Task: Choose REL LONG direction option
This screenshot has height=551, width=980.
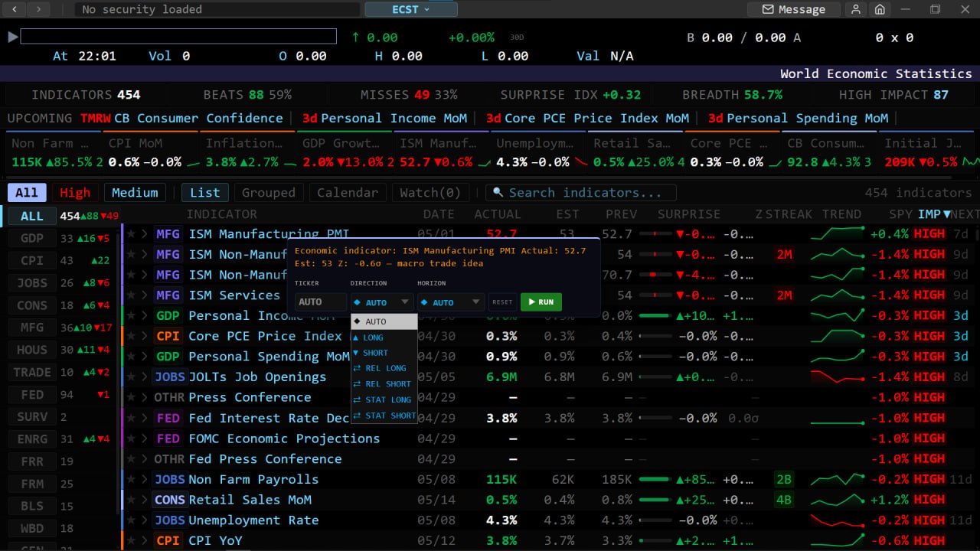Action: click(x=384, y=368)
